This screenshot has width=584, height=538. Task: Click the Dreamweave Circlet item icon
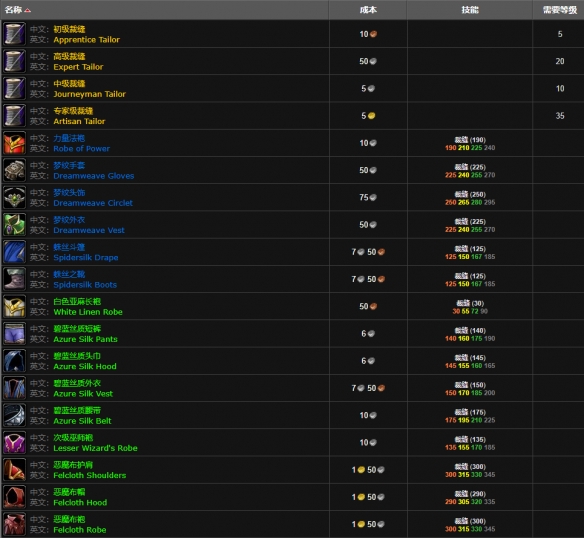pos(15,197)
